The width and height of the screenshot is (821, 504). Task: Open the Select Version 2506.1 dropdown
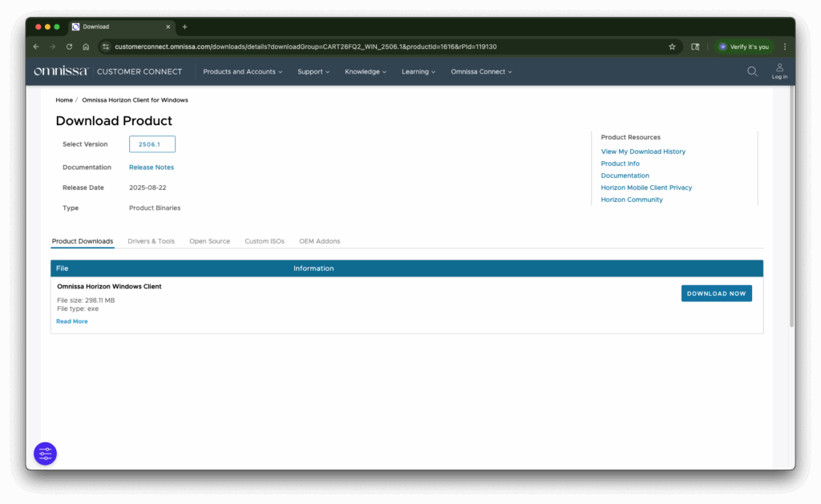point(152,144)
